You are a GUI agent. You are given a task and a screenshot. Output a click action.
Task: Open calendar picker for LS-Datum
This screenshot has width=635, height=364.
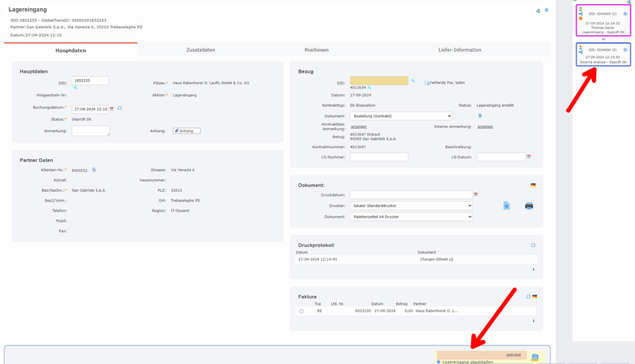click(x=529, y=156)
